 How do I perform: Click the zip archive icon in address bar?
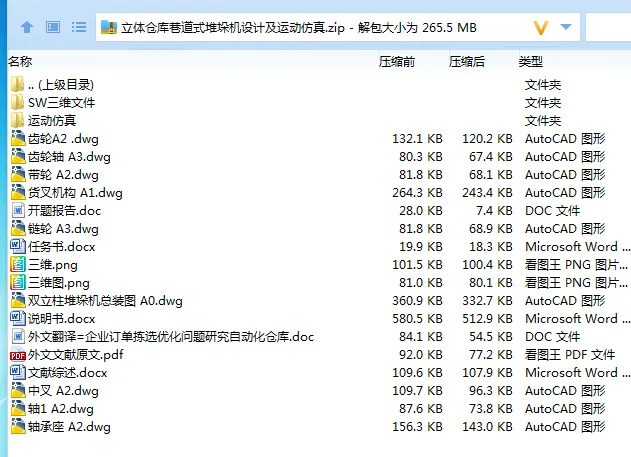point(109,27)
